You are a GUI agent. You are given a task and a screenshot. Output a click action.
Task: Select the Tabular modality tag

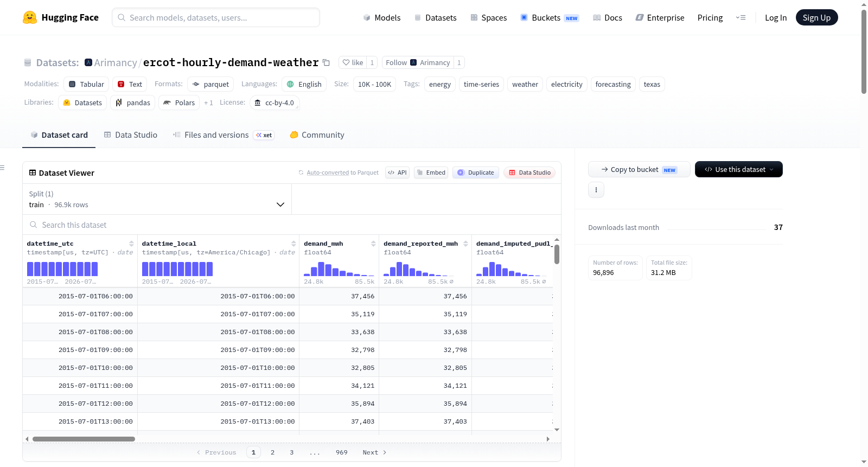pos(86,84)
